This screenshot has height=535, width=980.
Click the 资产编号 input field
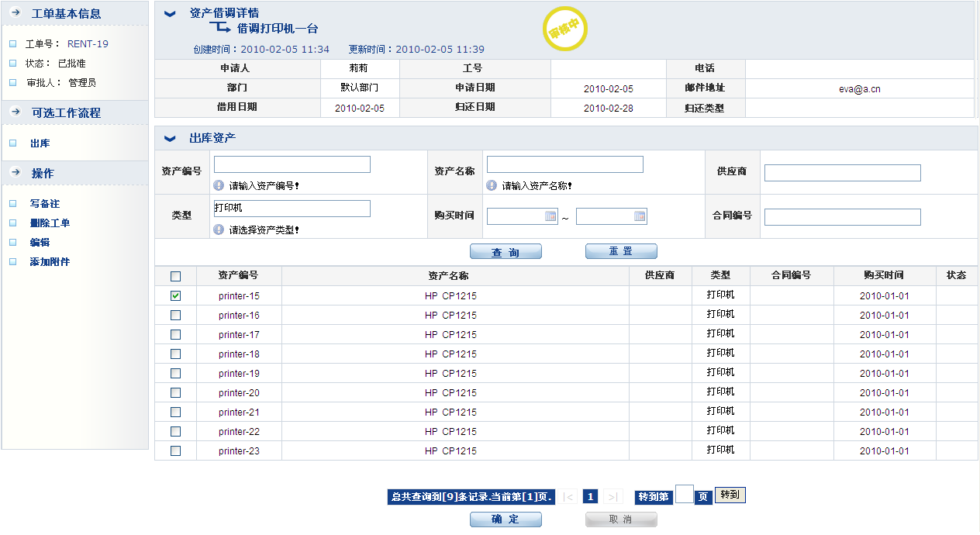[292, 164]
